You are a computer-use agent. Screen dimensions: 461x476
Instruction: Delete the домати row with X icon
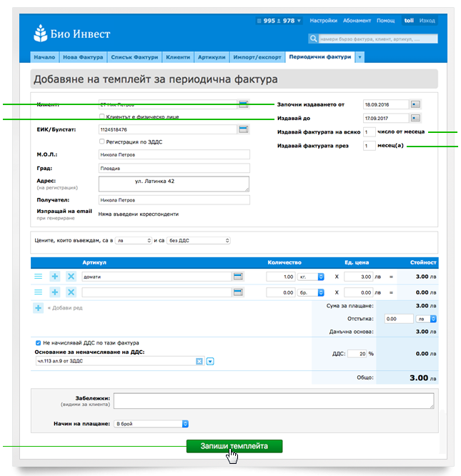71,276
